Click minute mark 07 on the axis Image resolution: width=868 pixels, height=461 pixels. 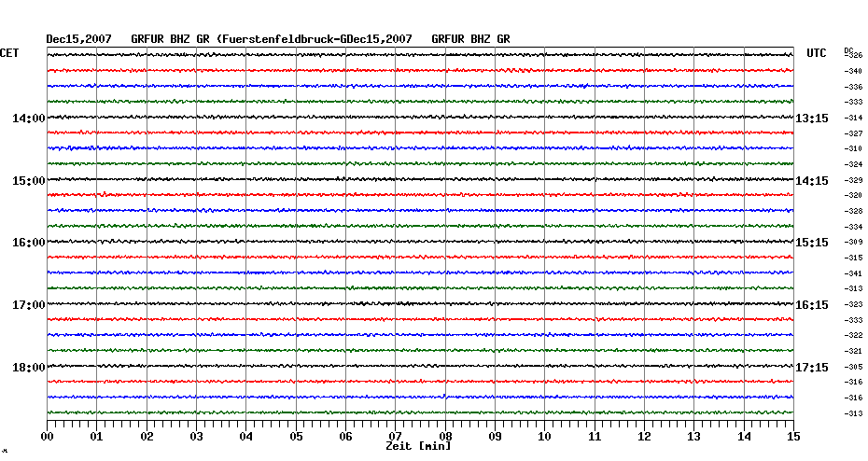395,437
